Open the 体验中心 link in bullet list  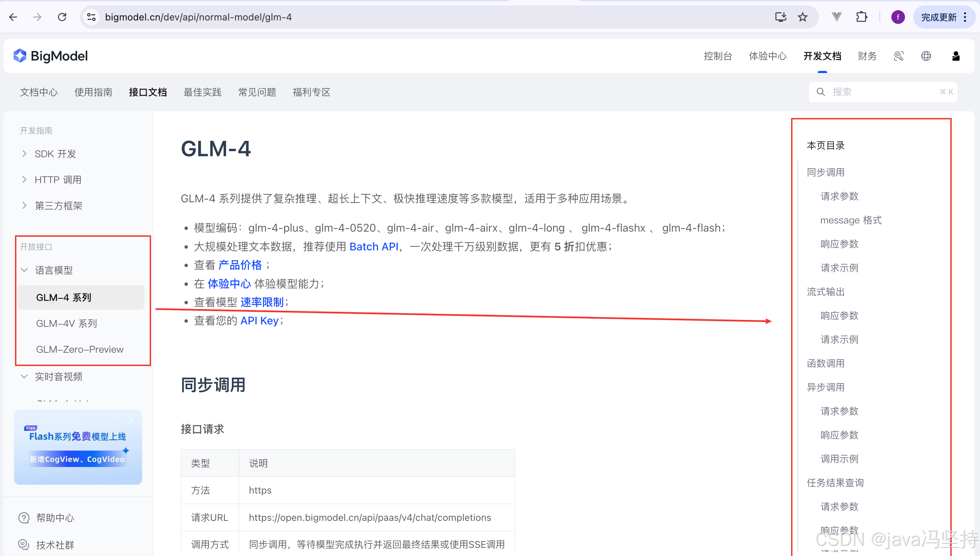point(229,284)
